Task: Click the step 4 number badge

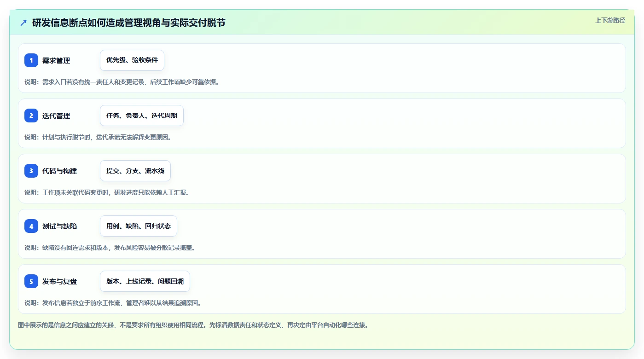Action: click(31, 226)
